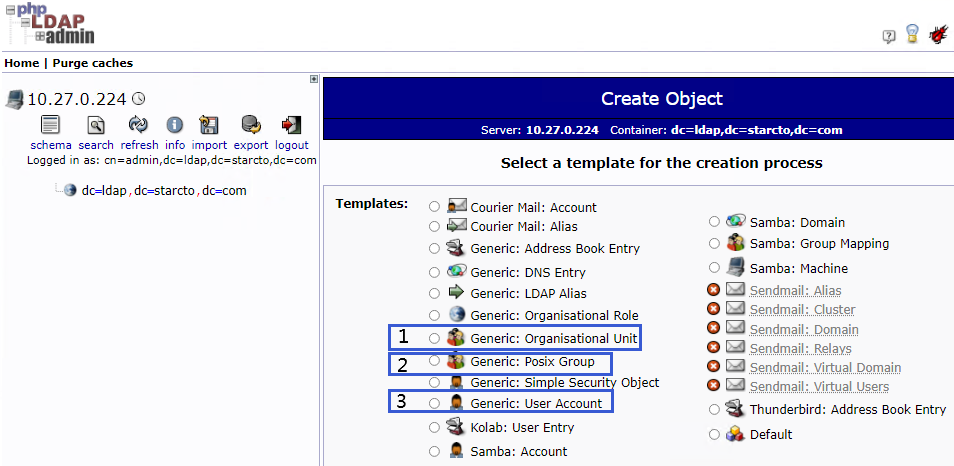This screenshot has height=466, width=954.
Task: Click the small panel collapse icon above tree
Action: [x=313, y=78]
